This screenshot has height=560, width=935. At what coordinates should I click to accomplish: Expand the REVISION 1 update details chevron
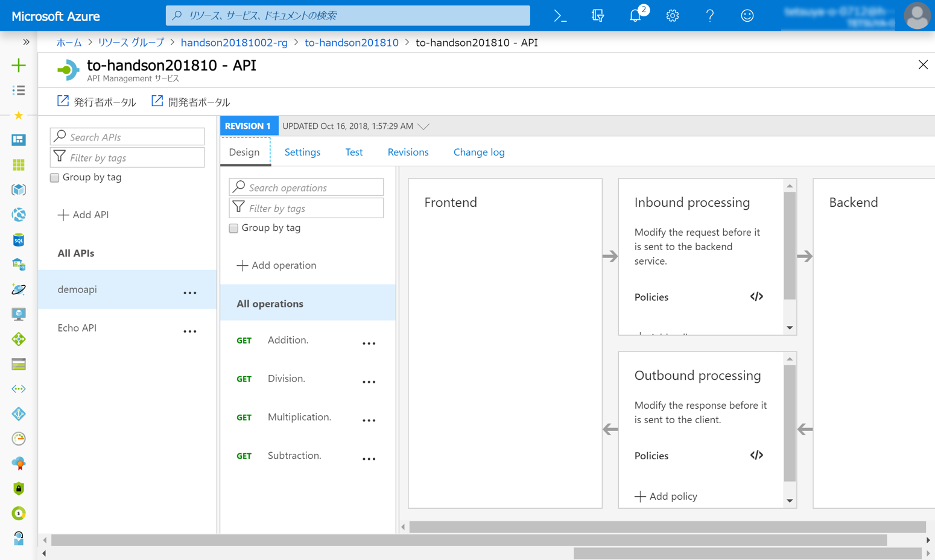(x=424, y=126)
